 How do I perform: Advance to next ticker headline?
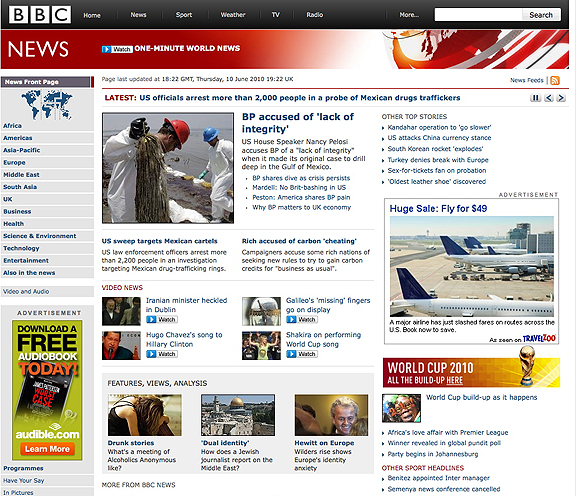tap(561, 98)
